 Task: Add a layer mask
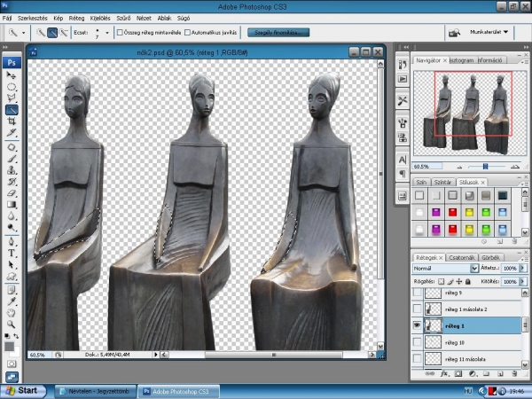(x=458, y=373)
